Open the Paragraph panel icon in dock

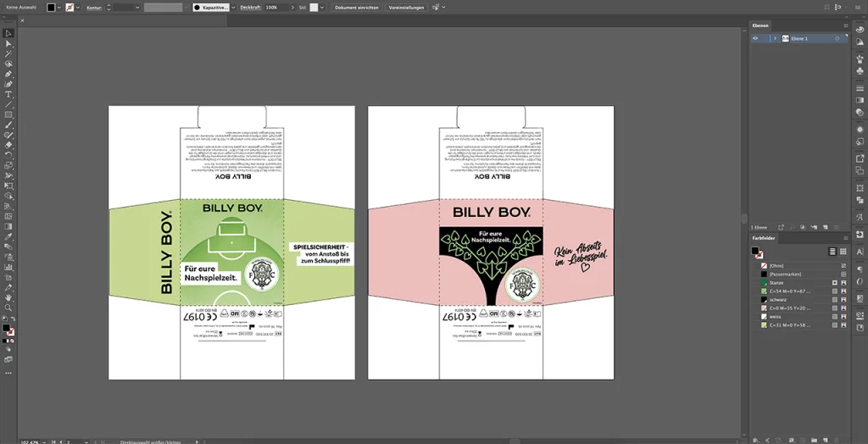860,269
